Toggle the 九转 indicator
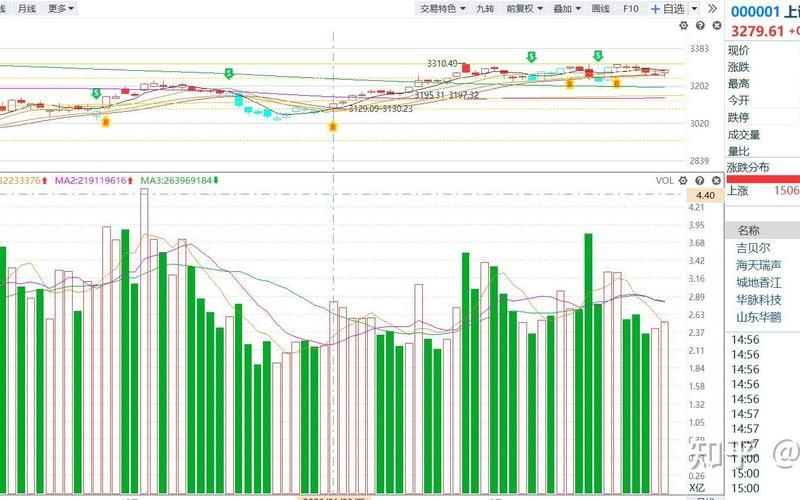Screen dimensions: 800x500 (485, 9)
